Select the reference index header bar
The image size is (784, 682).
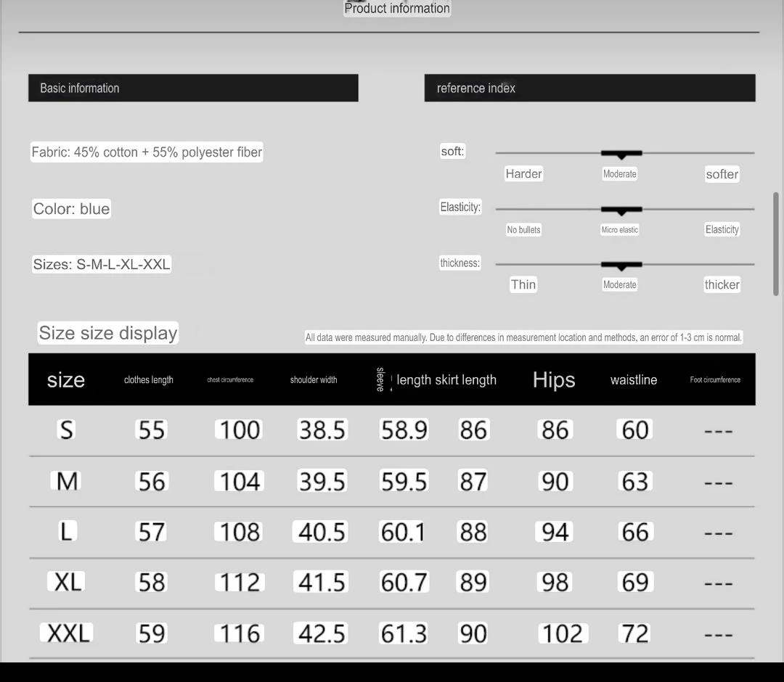pyautogui.click(x=589, y=88)
